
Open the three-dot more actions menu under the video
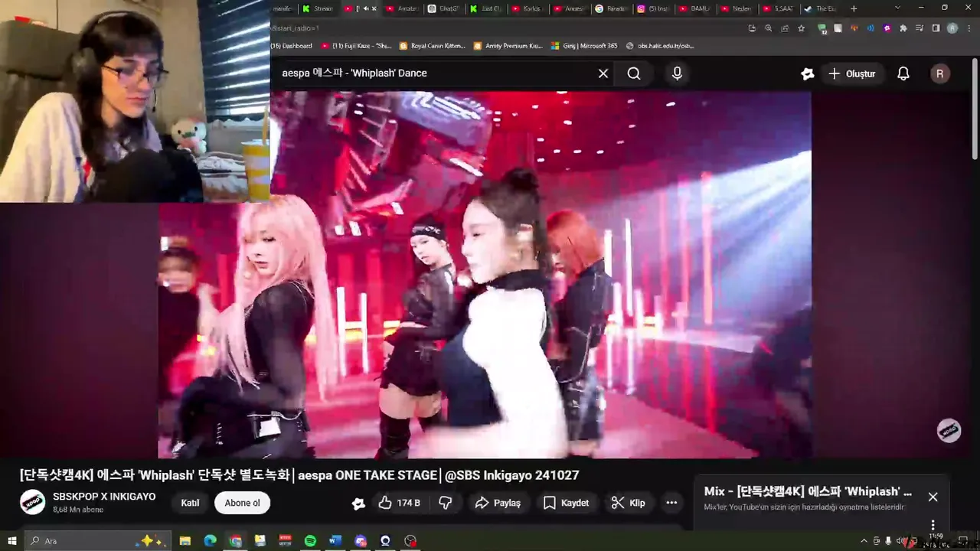click(671, 503)
